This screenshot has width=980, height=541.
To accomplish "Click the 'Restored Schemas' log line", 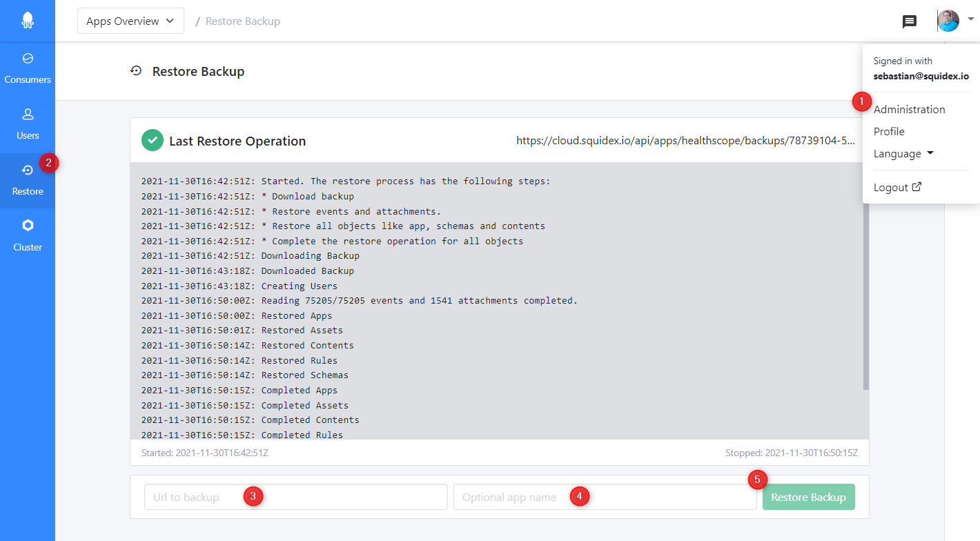I will (245, 375).
